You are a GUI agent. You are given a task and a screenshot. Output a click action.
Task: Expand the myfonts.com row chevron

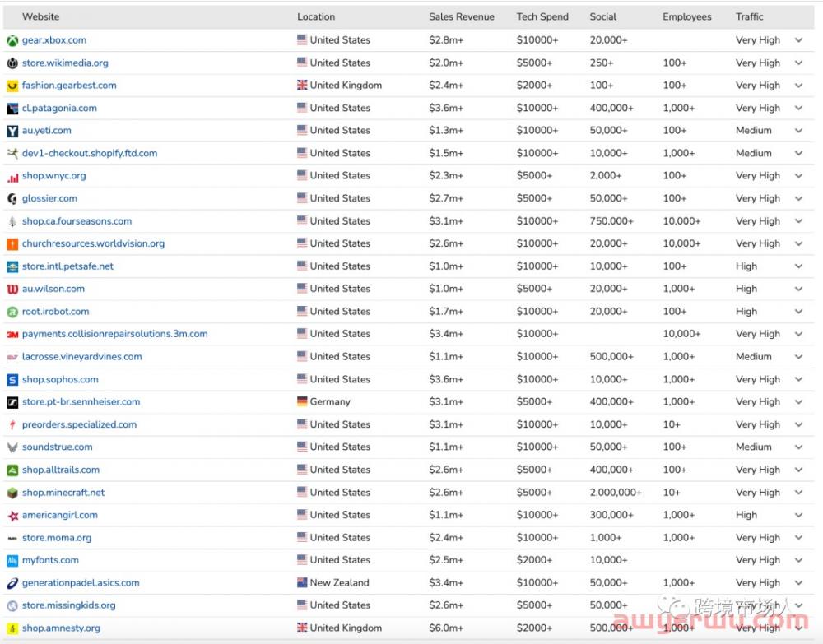coord(798,560)
